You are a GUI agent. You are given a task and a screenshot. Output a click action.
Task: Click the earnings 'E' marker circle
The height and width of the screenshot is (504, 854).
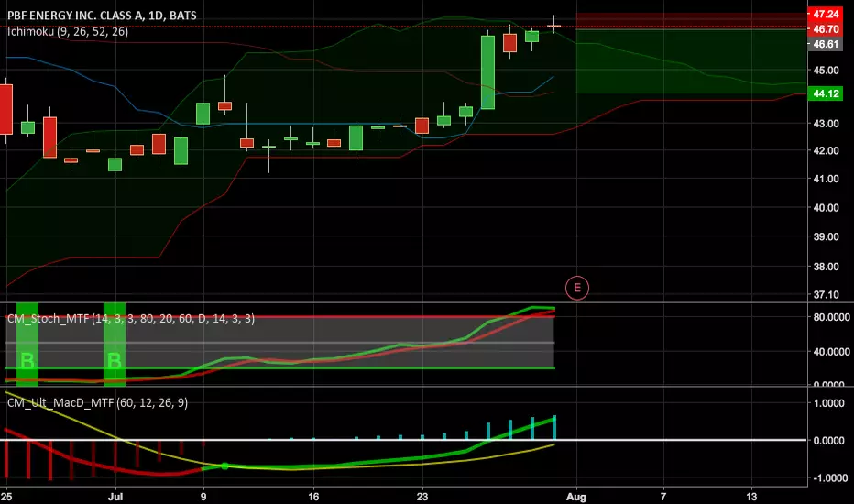click(576, 288)
